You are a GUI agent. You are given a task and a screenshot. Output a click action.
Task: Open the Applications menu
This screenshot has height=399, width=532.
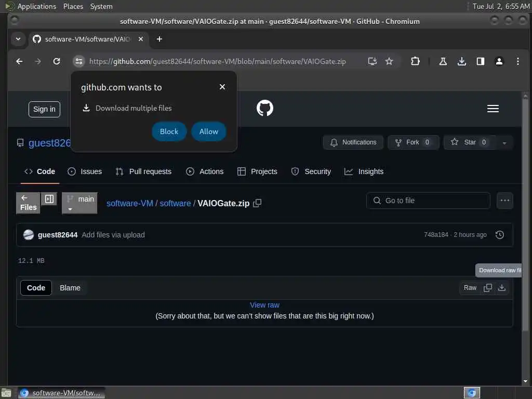(37, 6)
